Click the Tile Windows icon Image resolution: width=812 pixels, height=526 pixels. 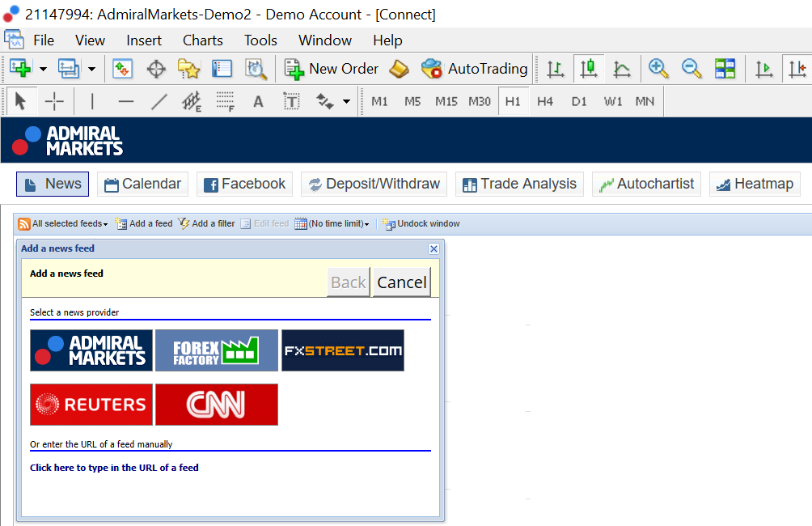pyautogui.click(x=725, y=69)
